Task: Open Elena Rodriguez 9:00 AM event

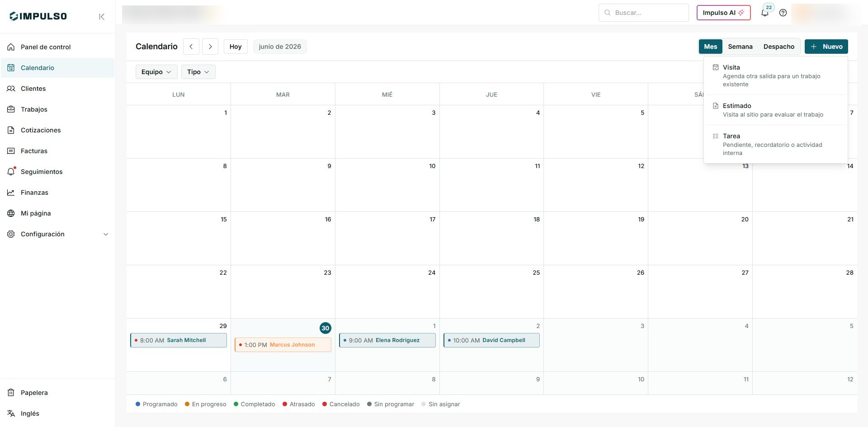Action: pyautogui.click(x=387, y=340)
